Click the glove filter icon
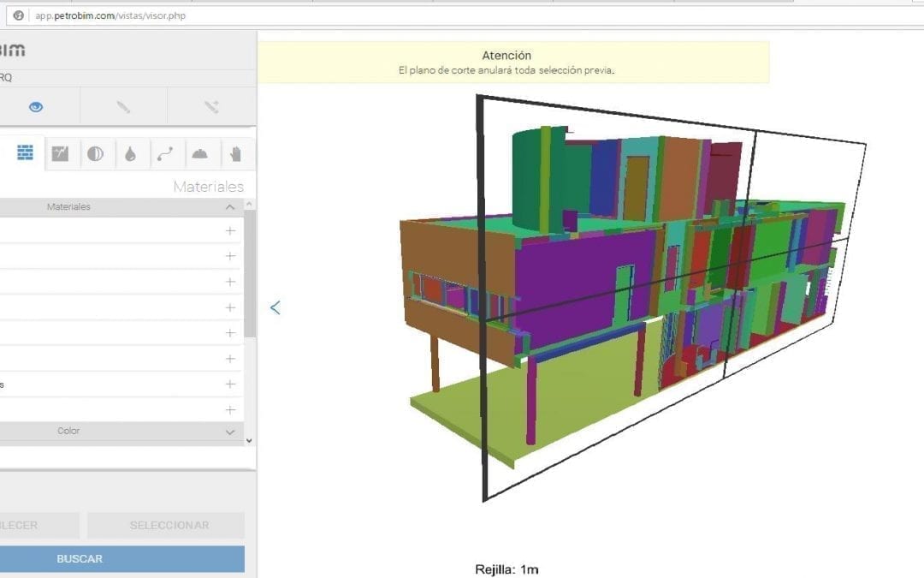The width and height of the screenshot is (924, 578). click(237, 154)
